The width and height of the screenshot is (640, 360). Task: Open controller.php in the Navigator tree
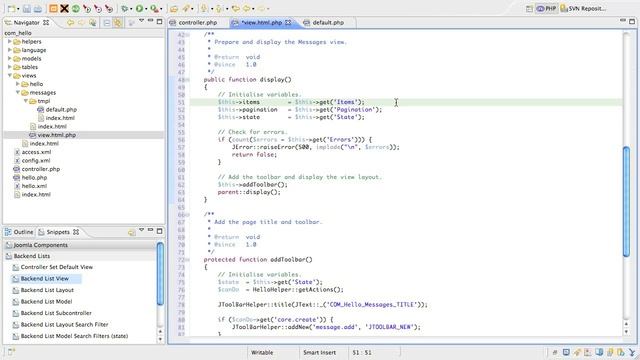(x=41, y=169)
